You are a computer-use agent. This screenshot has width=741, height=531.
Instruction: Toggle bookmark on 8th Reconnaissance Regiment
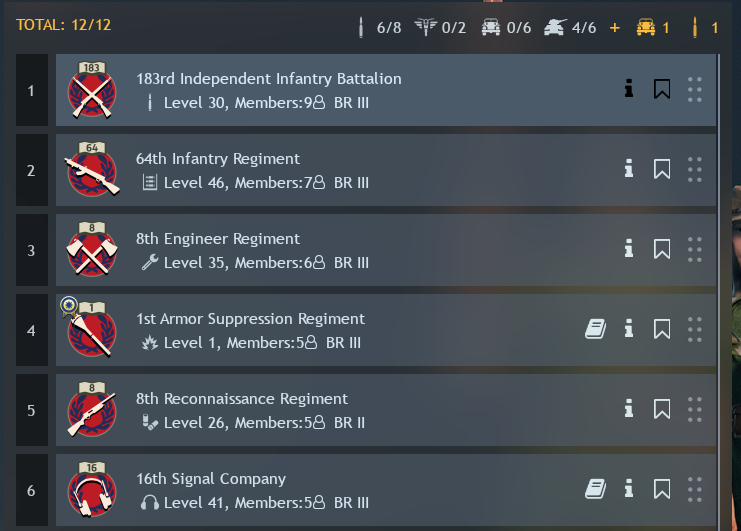662,409
